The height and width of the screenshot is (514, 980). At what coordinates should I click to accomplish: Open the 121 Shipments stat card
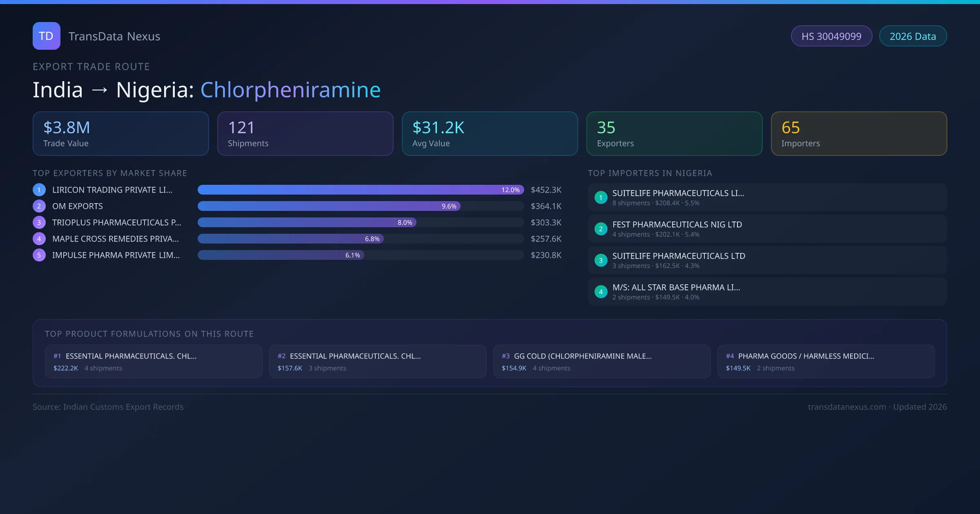pyautogui.click(x=305, y=133)
